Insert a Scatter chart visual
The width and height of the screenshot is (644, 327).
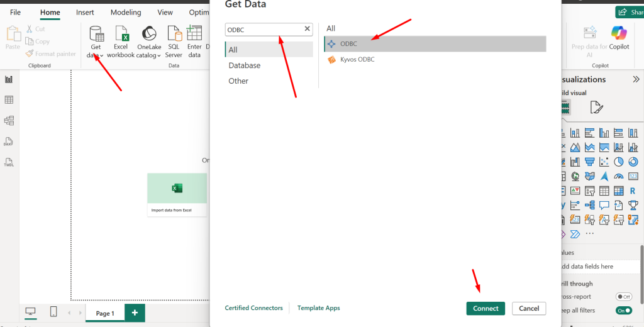click(x=604, y=162)
